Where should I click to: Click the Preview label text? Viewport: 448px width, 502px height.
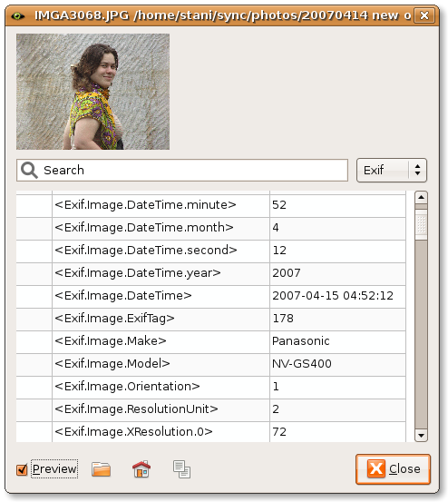[x=54, y=469]
